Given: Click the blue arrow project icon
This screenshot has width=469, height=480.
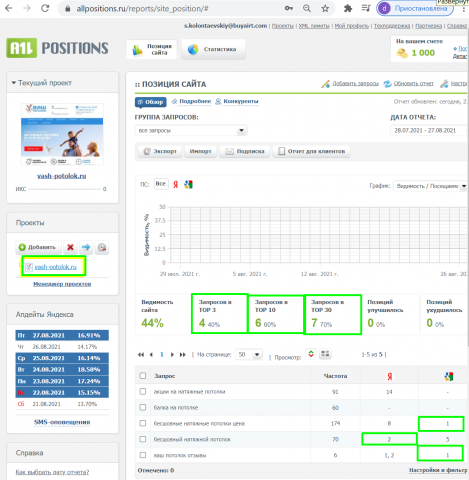Looking at the screenshot, I should pos(86,247).
